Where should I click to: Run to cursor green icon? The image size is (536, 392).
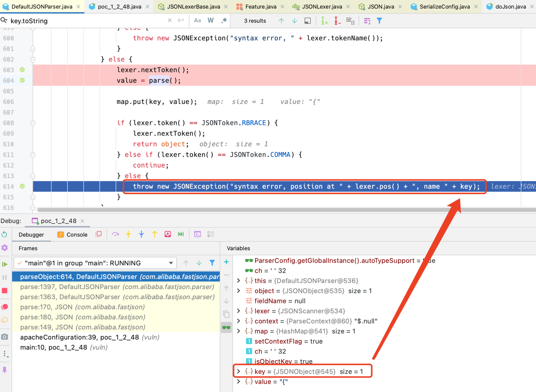point(181,234)
